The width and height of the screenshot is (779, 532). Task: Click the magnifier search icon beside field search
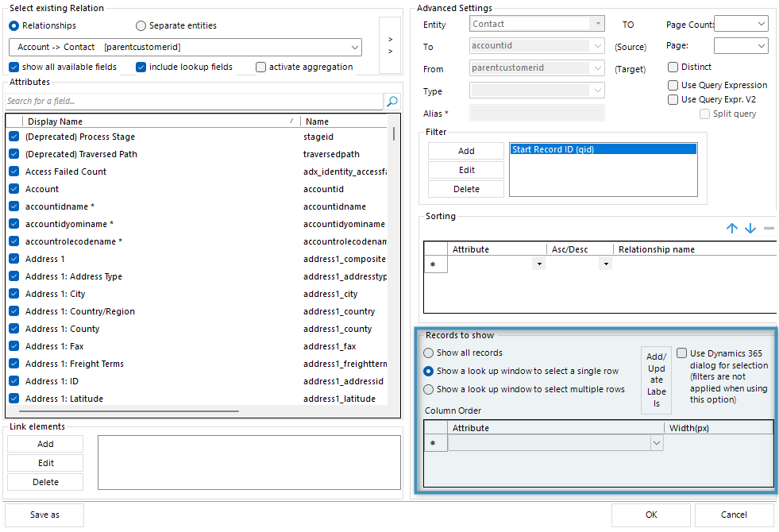[x=391, y=102]
